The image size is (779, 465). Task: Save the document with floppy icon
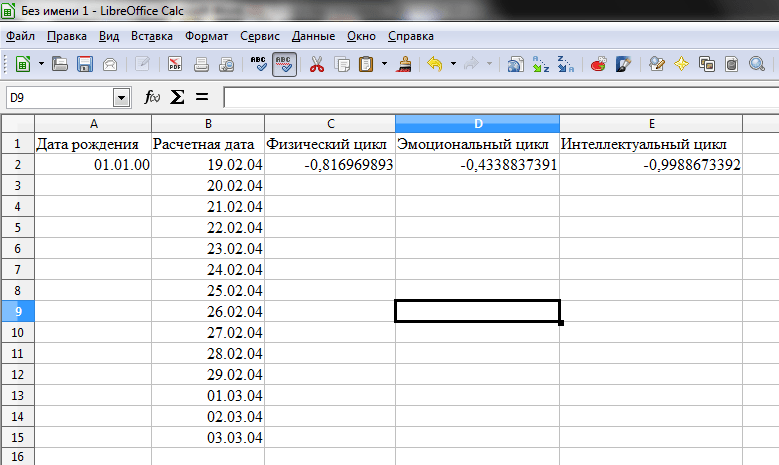pos(85,64)
